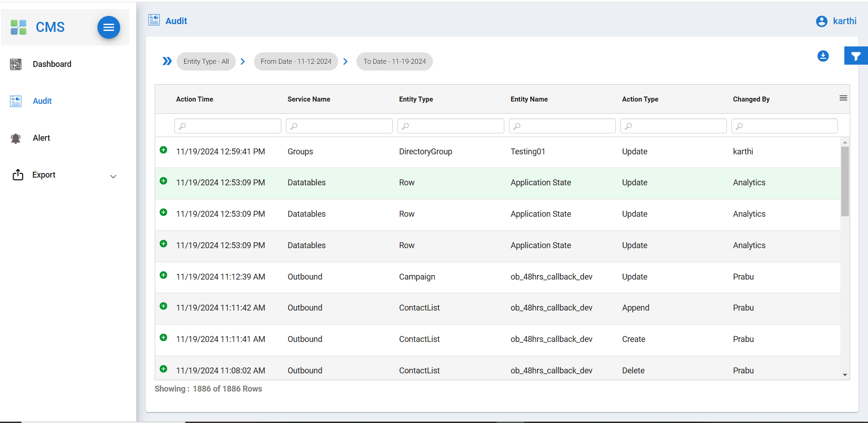Image resolution: width=868 pixels, height=423 pixels.
Task: Focus the Entity Name search field
Action: 562,126
